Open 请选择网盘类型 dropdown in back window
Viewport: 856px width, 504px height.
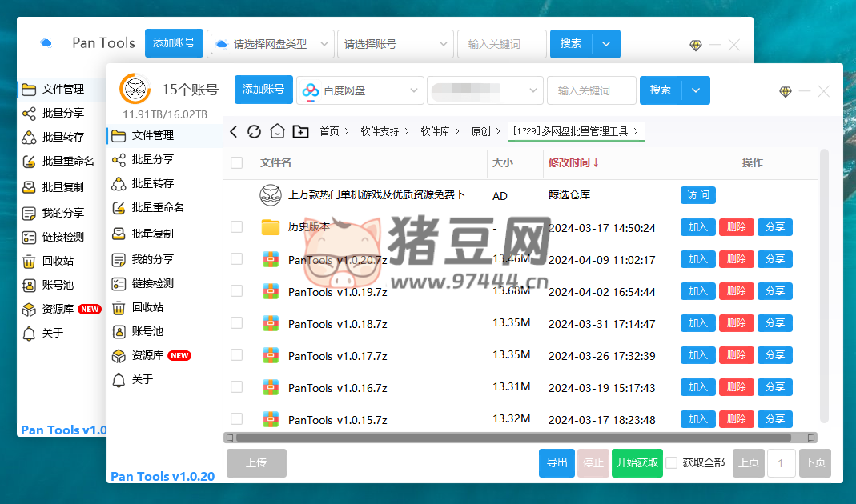[x=270, y=44]
